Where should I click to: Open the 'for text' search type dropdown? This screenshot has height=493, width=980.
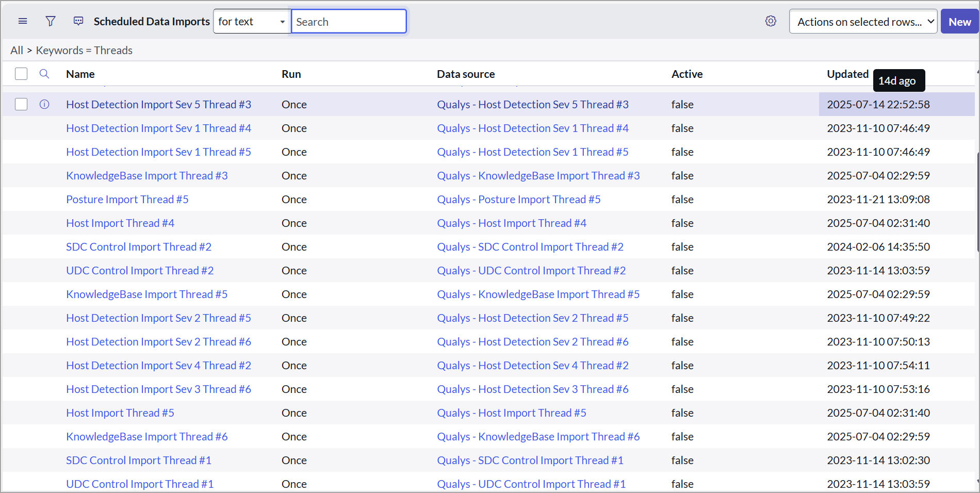(x=251, y=21)
